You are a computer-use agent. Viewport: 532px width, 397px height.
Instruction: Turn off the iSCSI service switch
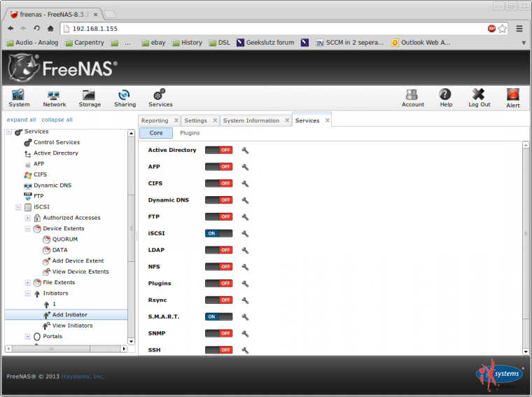(x=219, y=233)
